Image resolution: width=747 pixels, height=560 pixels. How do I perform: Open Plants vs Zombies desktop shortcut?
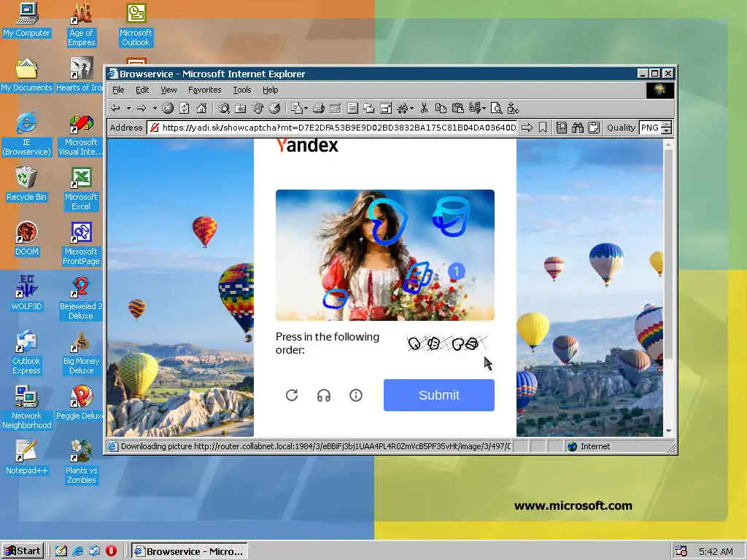coord(81,462)
